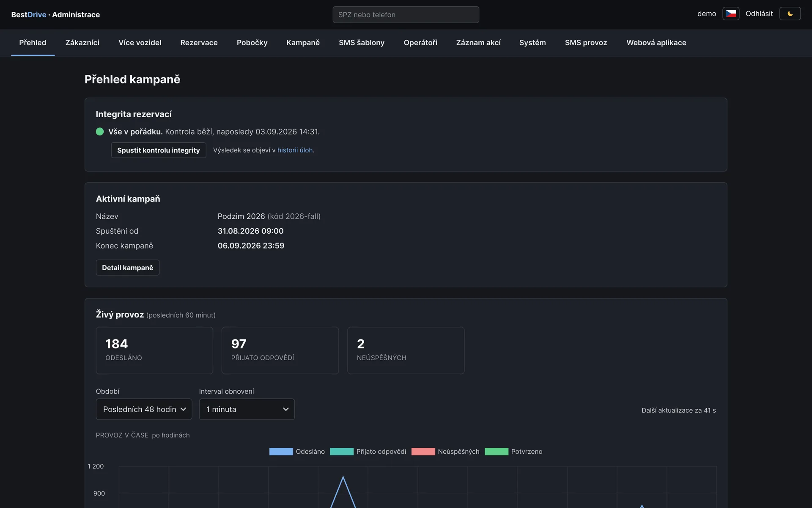Toggle Odesláno legend color swatch
This screenshot has height=508, width=812.
point(281,452)
